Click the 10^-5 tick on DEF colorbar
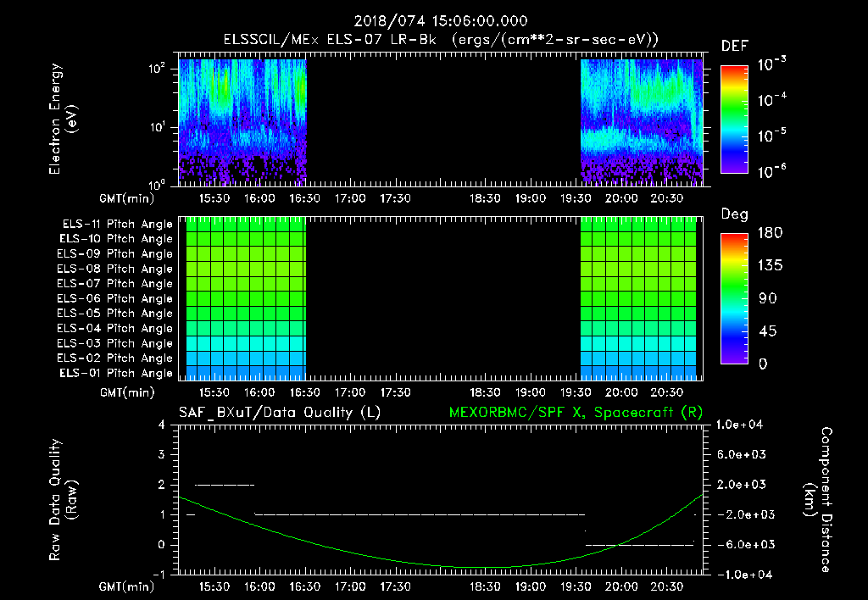Viewport: 868px width, 600px height. [x=772, y=135]
